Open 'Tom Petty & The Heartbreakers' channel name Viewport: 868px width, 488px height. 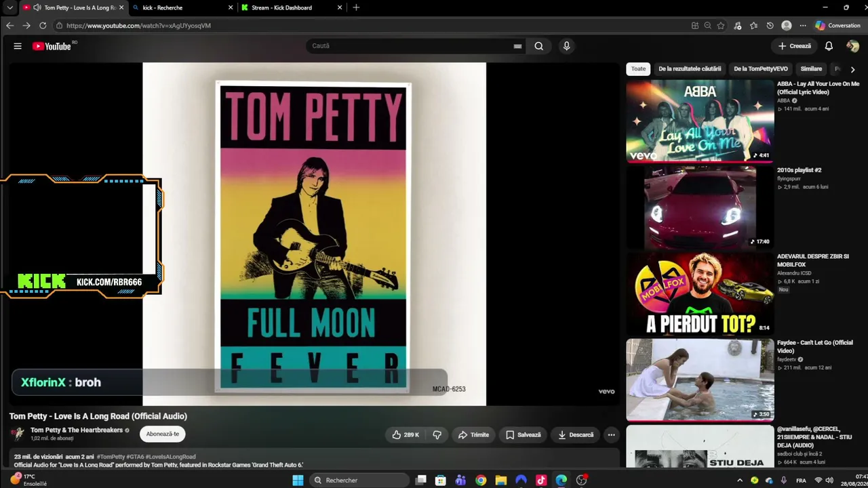[77, 430]
